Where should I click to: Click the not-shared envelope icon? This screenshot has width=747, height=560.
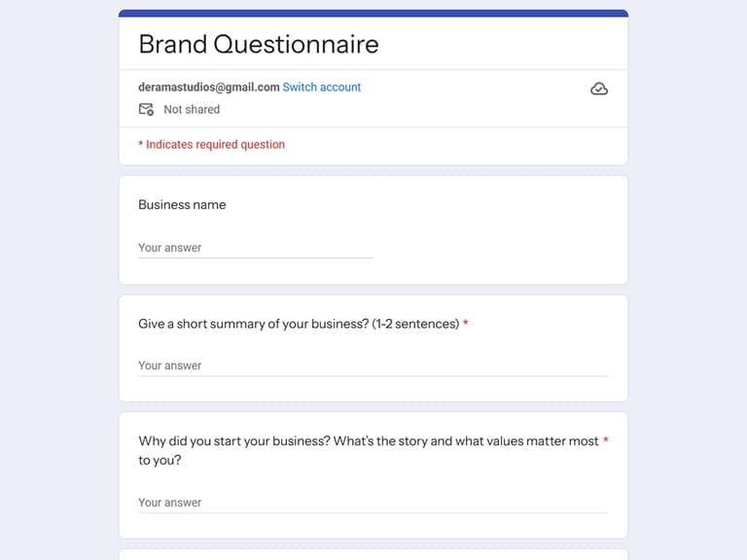(146, 110)
